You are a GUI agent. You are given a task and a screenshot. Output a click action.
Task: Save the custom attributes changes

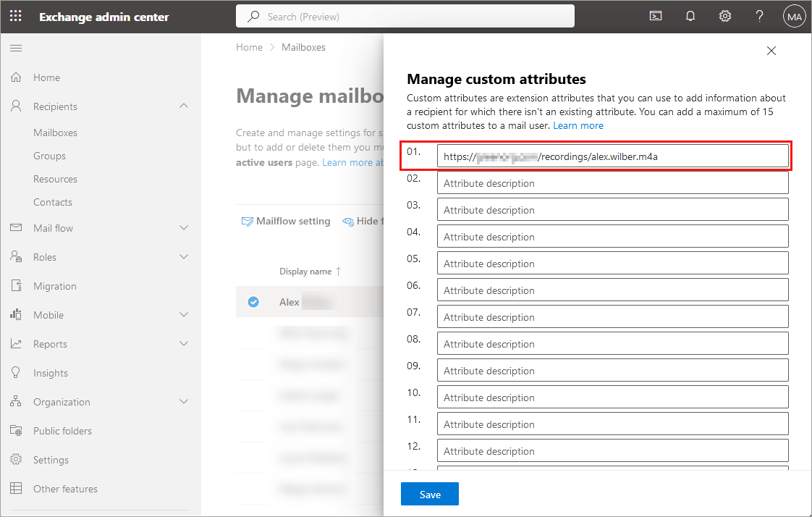(x=429, y=494)
